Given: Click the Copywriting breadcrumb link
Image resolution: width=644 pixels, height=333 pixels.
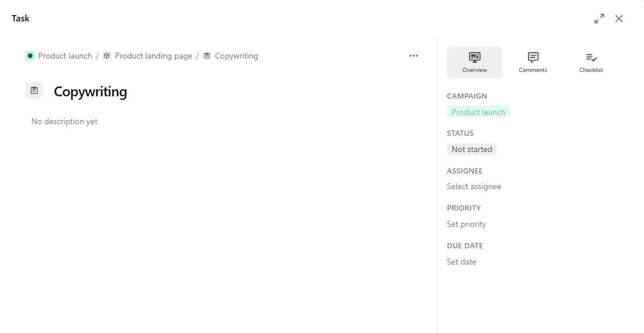Looking at the screenshot, I should click(x=237, y=56).
